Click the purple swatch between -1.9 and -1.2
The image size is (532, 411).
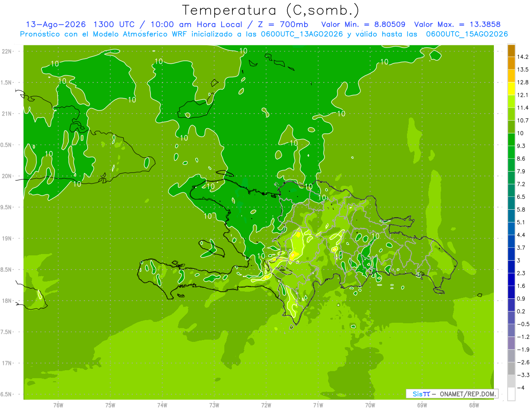[x=511, y=343]
